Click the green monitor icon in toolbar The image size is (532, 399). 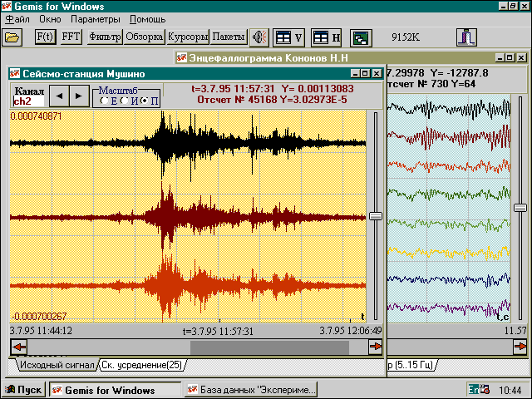click(360, 37)
